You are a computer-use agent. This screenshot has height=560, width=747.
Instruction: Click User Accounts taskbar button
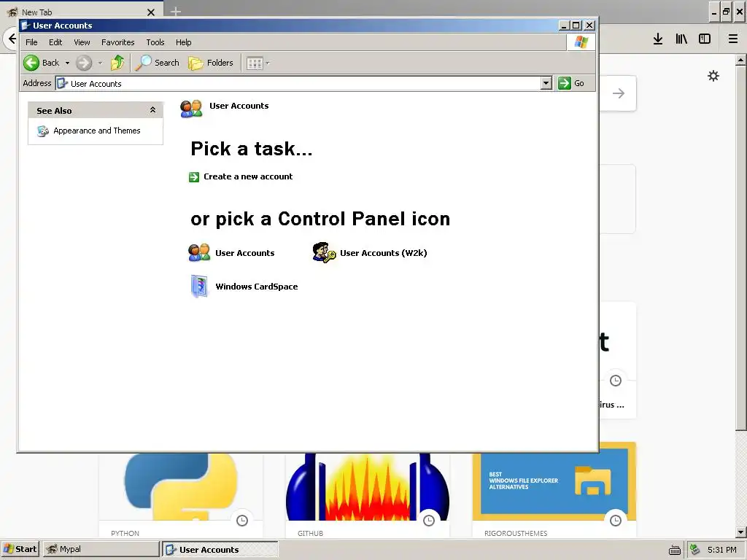click(220, 550)
